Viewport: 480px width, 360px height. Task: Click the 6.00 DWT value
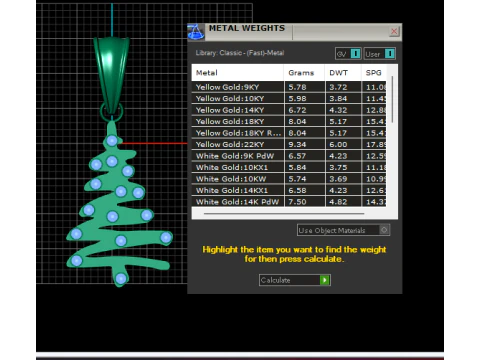tap(338, 145)
